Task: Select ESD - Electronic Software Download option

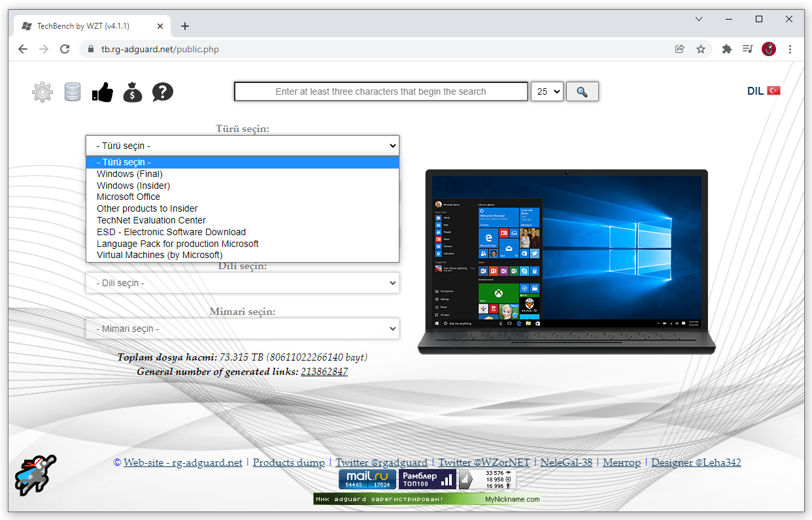Action: tap(171, 232)
